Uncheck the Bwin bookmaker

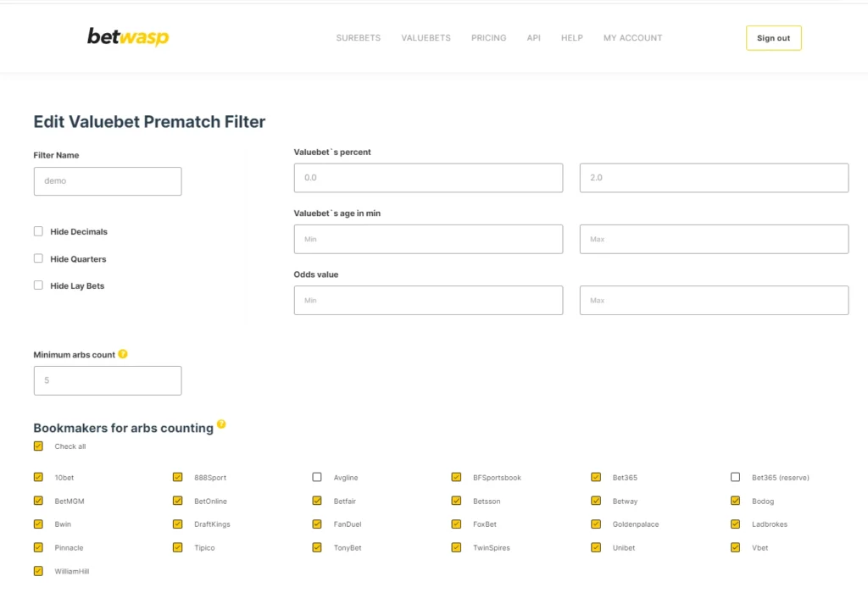tap(38, 524)
